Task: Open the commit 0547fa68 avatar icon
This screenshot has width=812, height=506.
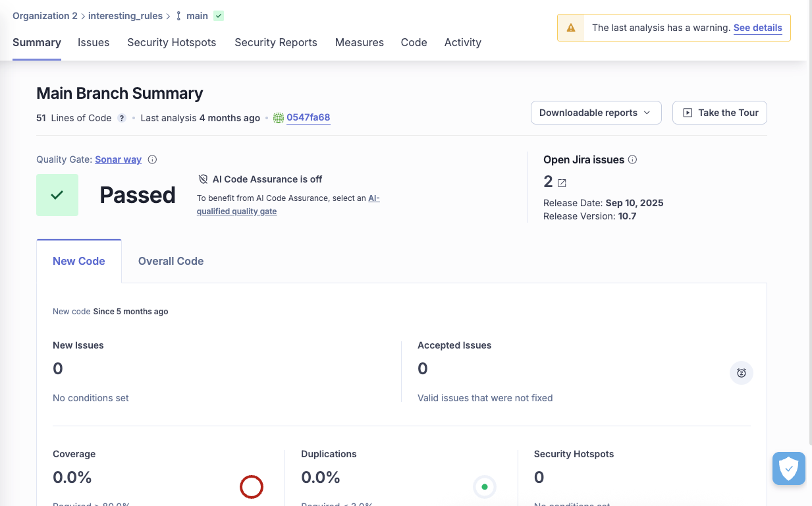Action: (x=277, y=117)
